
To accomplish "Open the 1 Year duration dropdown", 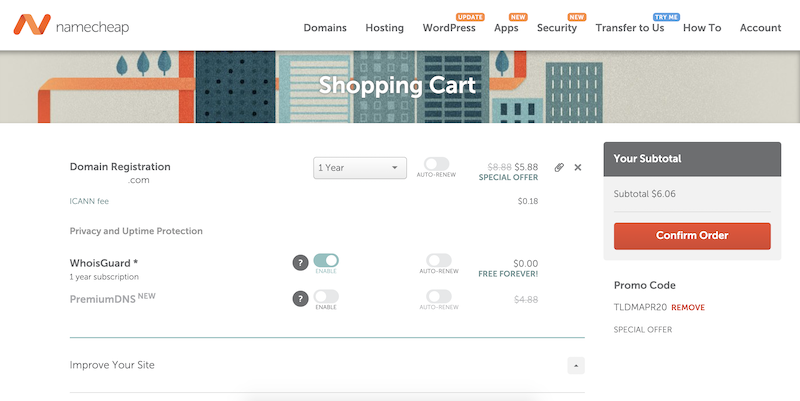I will pos(358,168).
